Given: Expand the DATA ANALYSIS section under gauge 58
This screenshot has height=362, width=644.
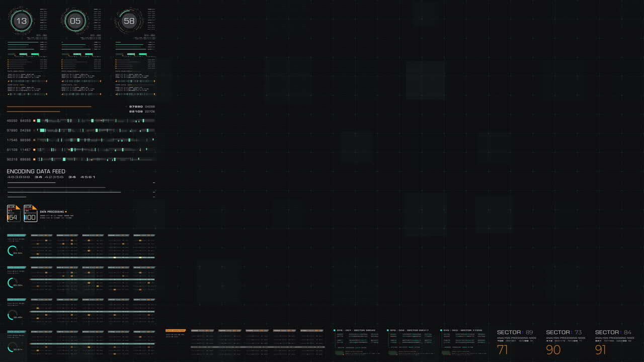Looking at the screenshot, I should 122,71.
